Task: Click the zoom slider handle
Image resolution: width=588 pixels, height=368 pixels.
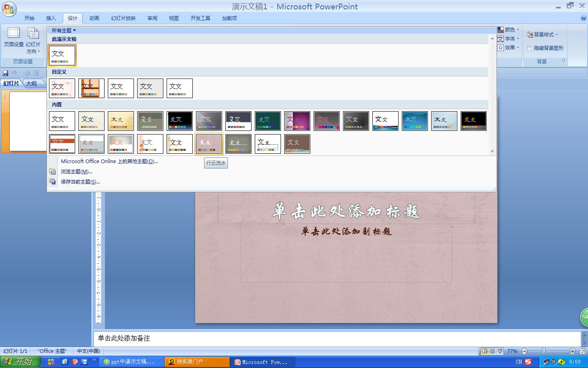Action: (543, 351)
